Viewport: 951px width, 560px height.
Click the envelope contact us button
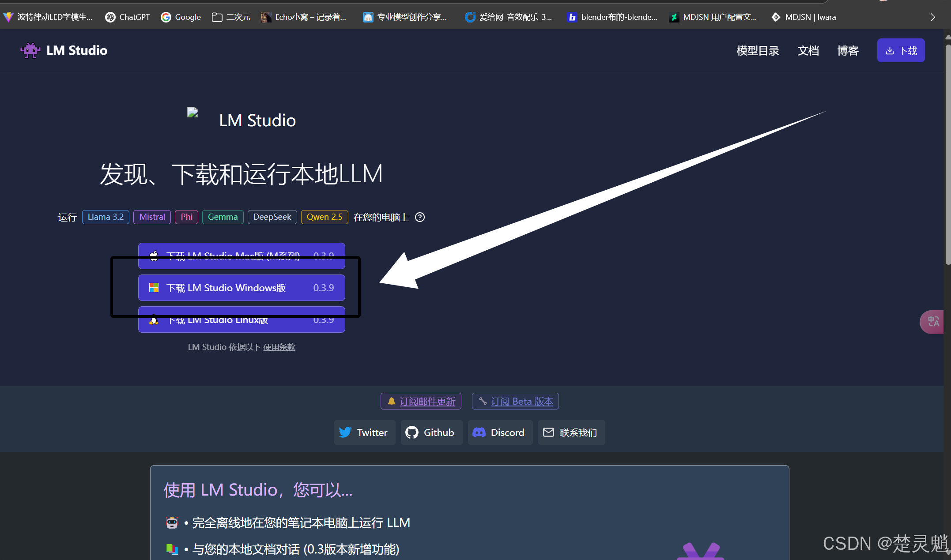tap(571, 432)
